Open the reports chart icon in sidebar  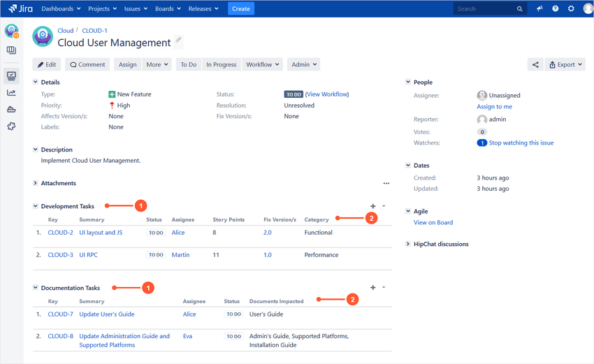click(11, 93)
